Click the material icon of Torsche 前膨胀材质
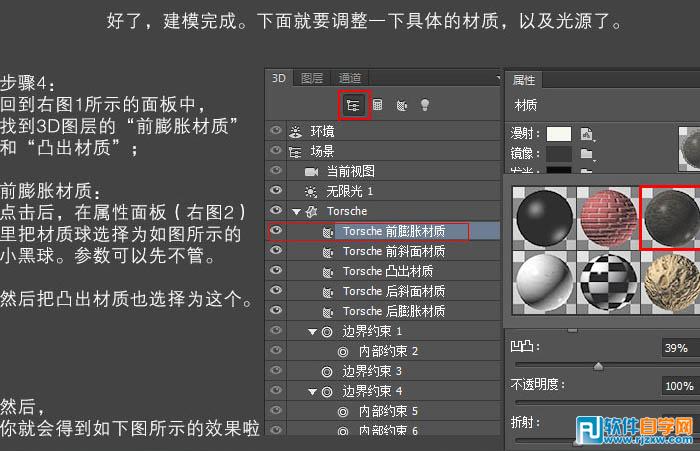Viewport: 700px width, 451px height. (x=328, y=232)
